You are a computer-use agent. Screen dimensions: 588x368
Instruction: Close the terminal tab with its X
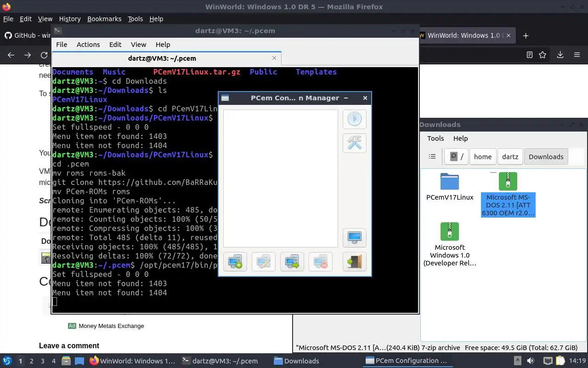point(274,58)
